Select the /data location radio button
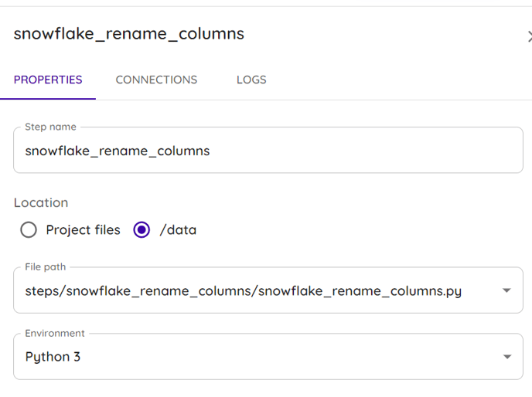Viewport: 532px width, 397px height. 142,230
